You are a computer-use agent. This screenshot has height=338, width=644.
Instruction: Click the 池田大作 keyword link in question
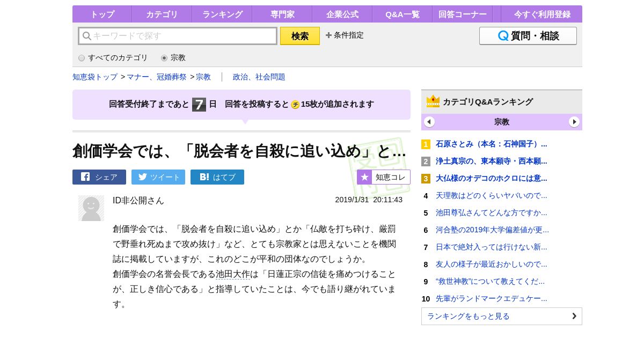[x=233, y=274]
